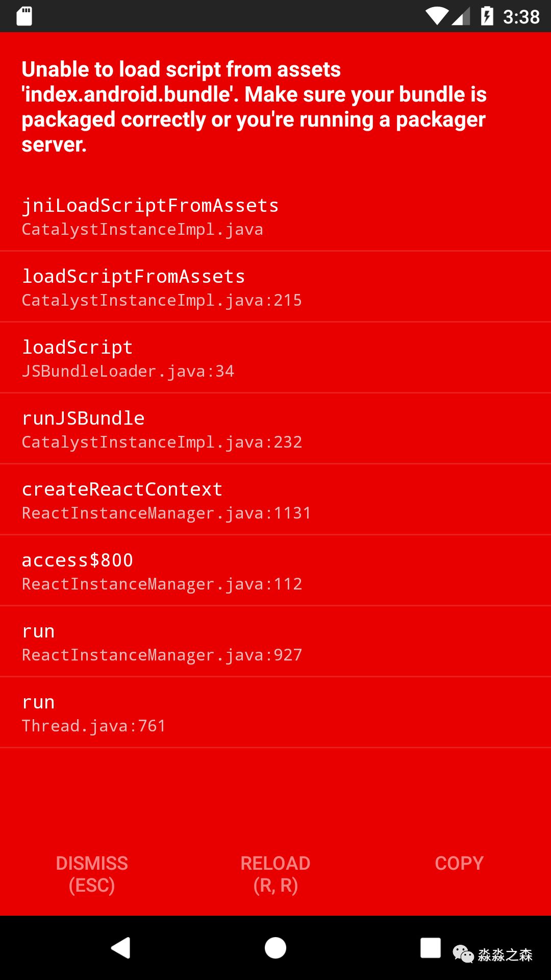
Task: Tap the 3:38 clock in status bar
Action: (x=521, y=17)
